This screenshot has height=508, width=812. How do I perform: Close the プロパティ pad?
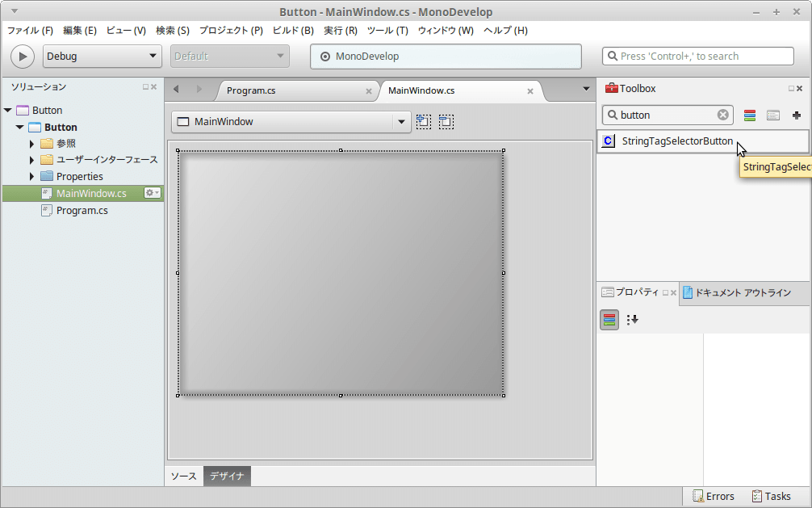[x=673, y=293]
